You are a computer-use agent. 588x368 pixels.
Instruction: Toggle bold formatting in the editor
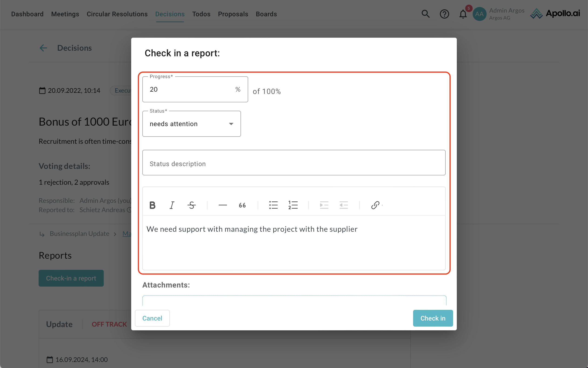pos(152,205)
